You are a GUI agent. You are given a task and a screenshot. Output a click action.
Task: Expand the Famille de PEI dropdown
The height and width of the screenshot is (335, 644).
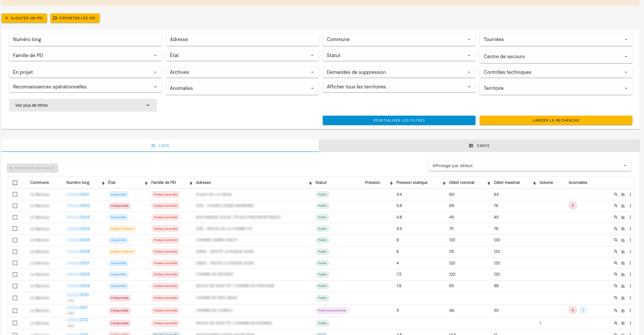click(85, 56)
